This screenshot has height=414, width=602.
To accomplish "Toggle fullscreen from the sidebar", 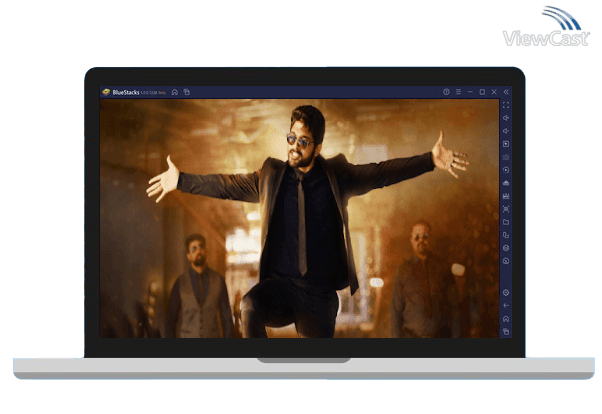I will 506,105.
